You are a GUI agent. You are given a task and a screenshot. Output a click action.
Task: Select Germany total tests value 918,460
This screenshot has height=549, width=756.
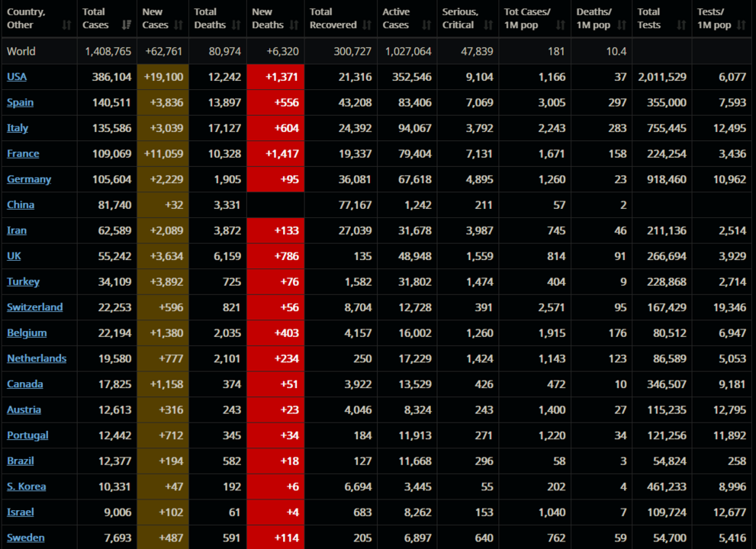[666, 179]
